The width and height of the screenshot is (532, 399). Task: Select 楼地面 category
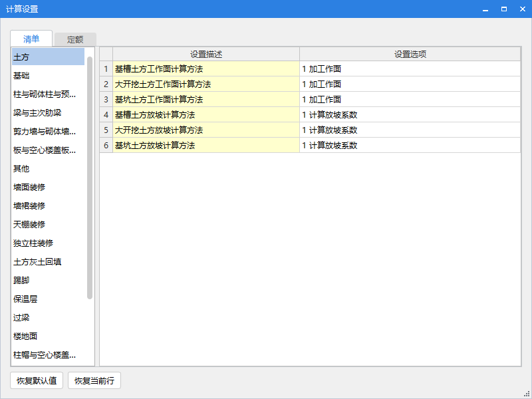click(48, 336)
